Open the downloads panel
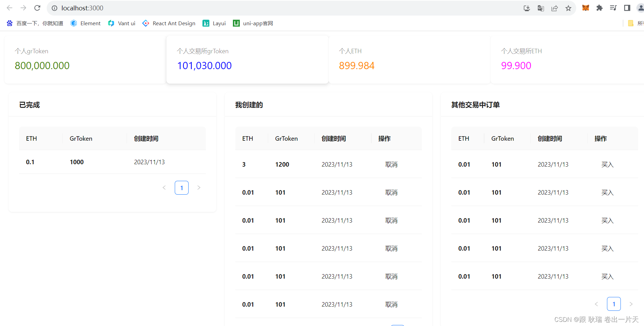This screenshot has height=326, width=644. pyautogui.click(x=526, y=8)
